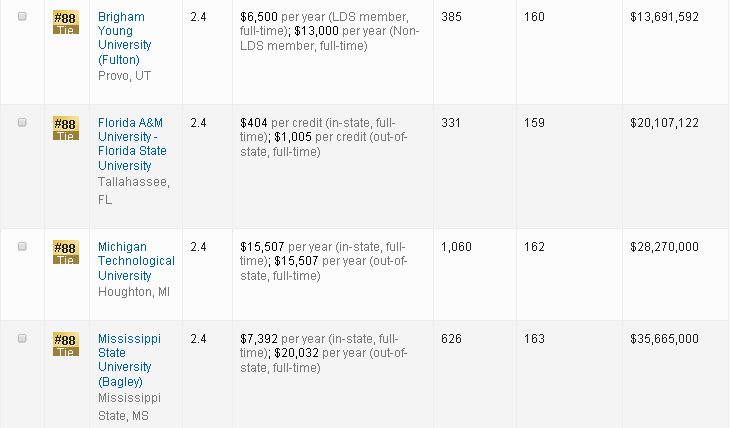Visit the Michigan Technological University page
Screen dimensions: 730x428
(136, 261)
